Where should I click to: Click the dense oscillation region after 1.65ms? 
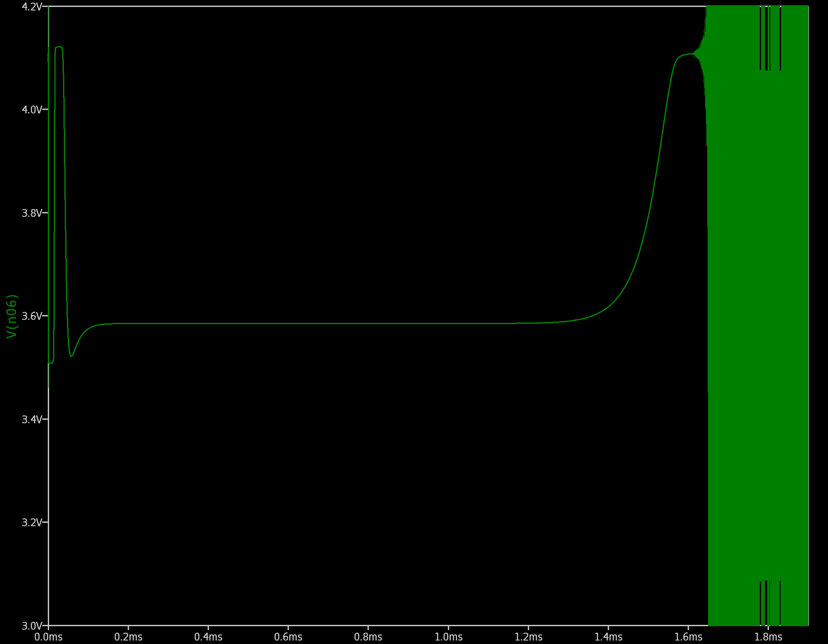(x=758, y=316)
